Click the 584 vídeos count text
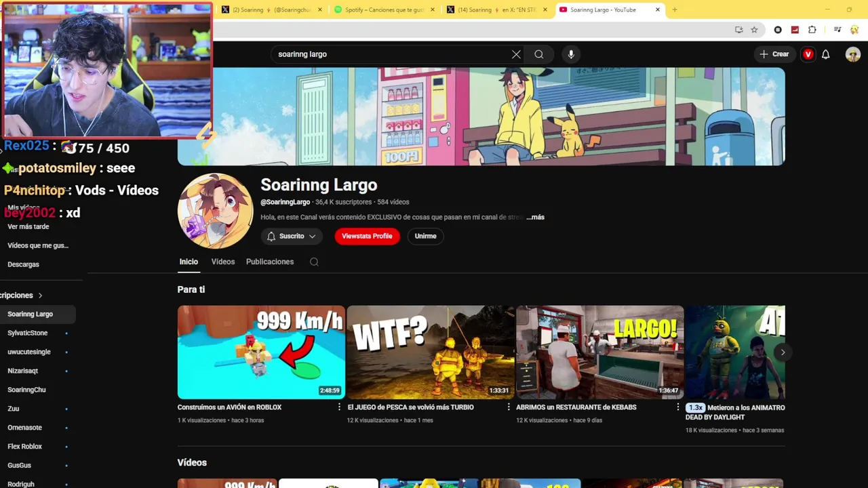Viewport: 868px width, 488px height. pos(393,202)
